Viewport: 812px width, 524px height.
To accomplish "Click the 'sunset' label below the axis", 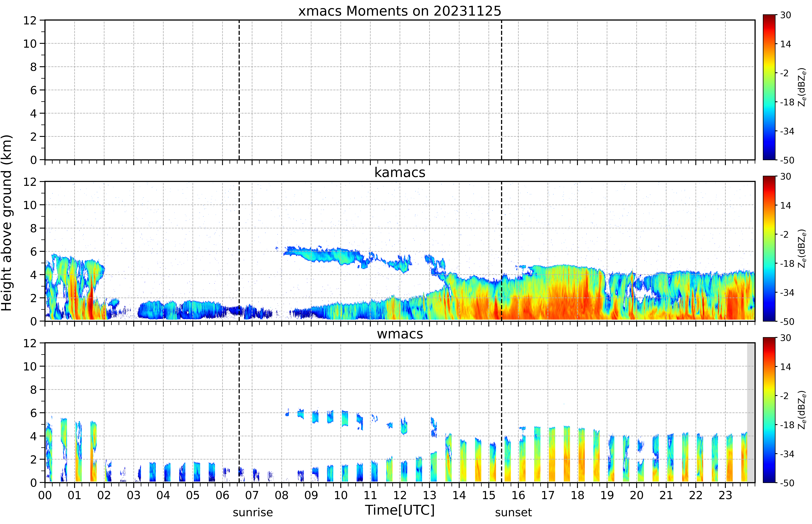I will point(513,512).
